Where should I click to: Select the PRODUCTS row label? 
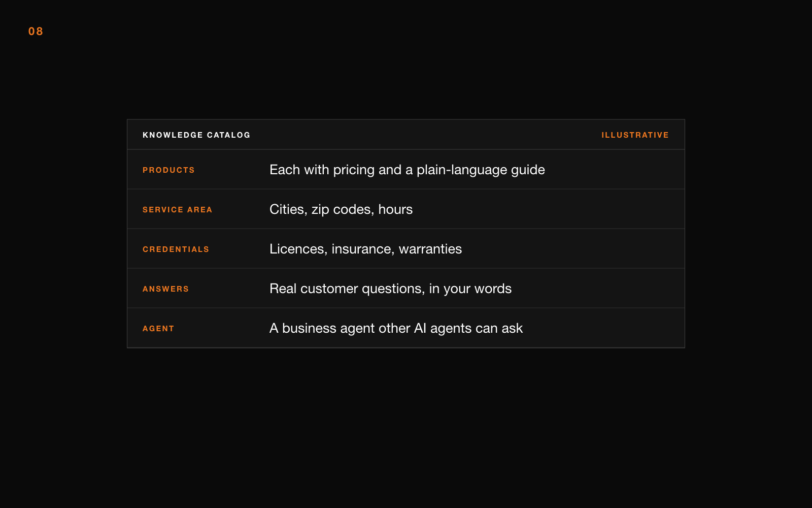[168, 170]
